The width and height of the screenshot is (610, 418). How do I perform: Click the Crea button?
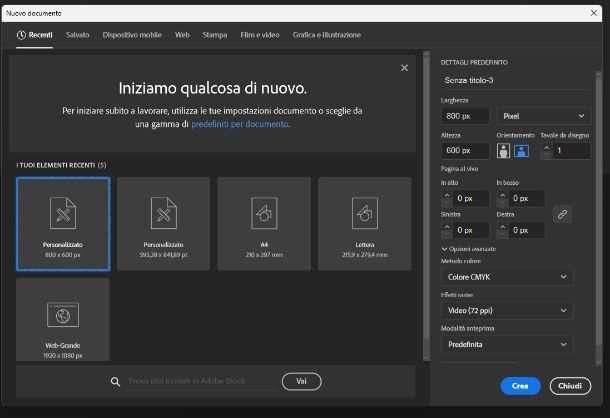click(x=520, y=386)
